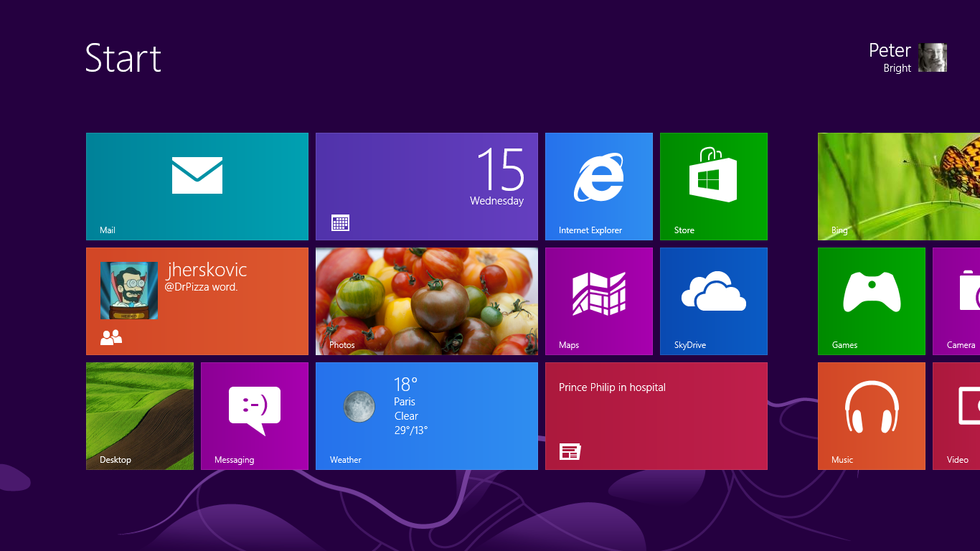
Task: Open the Photos app showing tomatoes
Action: 426,301
